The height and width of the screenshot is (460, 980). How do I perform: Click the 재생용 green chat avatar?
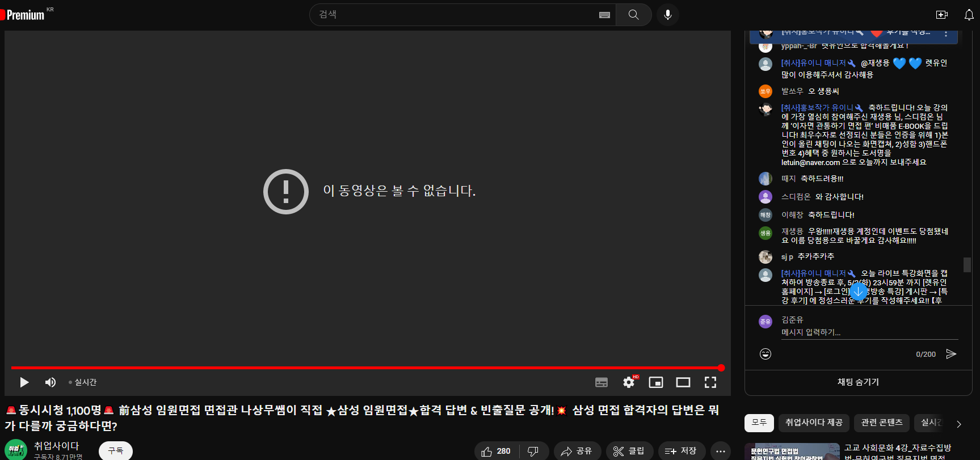click(766, 233)
